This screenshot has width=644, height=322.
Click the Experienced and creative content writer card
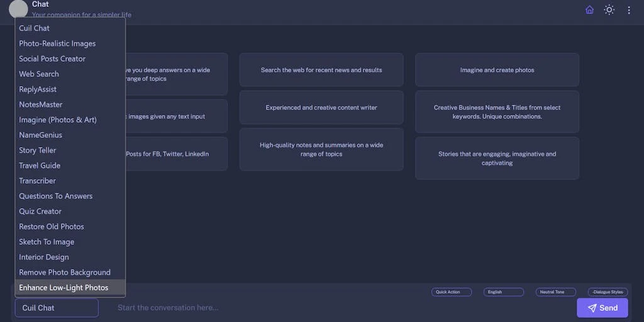(321, 108)
